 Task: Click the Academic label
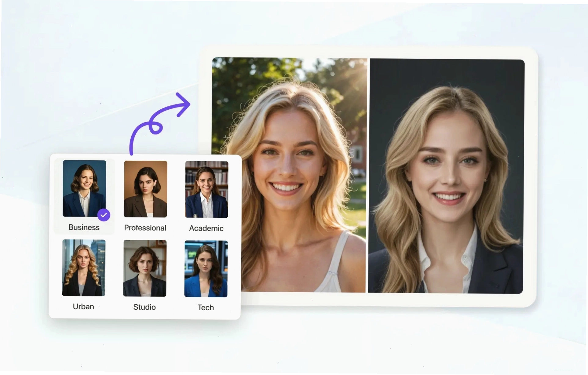coord(206,228)
